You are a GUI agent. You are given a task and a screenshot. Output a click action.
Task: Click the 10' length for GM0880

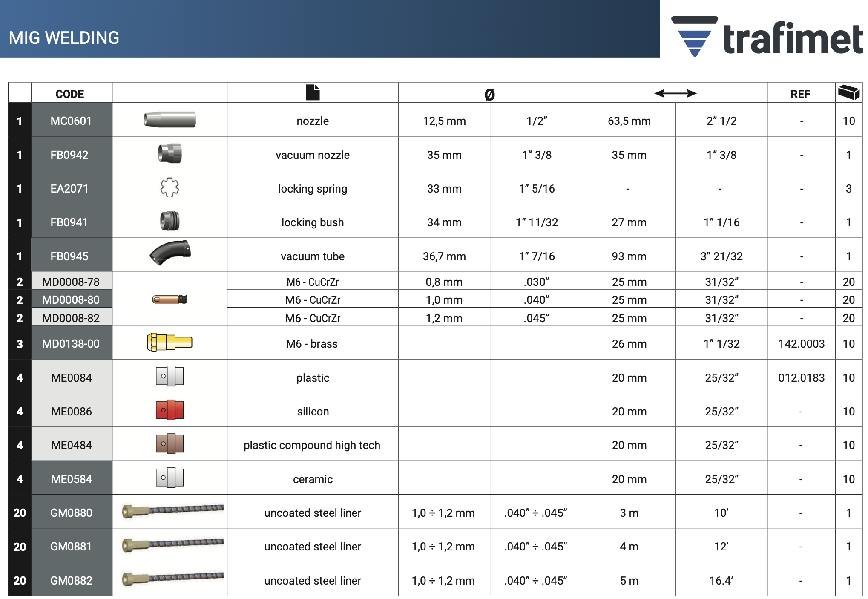click(x=721, y=513)
